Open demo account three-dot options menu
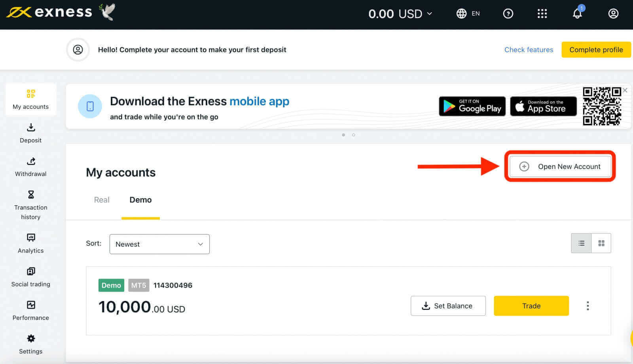633x364 pixels. tap(588, 306)
